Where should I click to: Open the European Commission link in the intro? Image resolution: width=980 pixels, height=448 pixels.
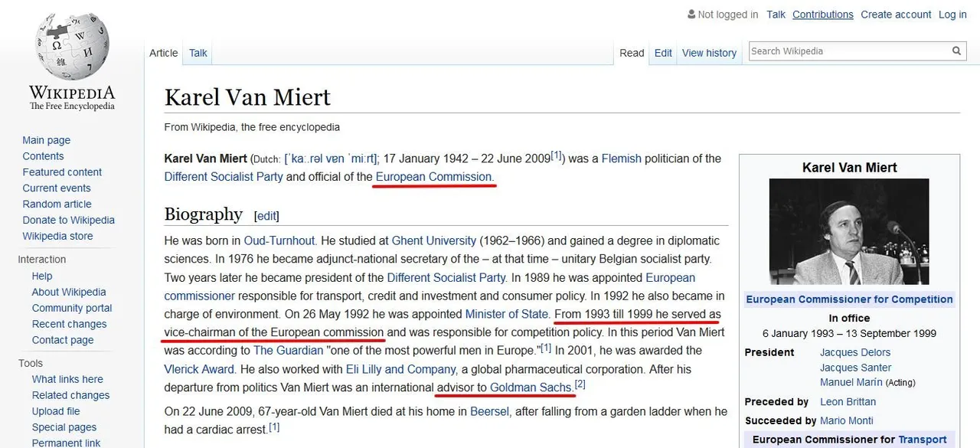(x=435, y=177)
